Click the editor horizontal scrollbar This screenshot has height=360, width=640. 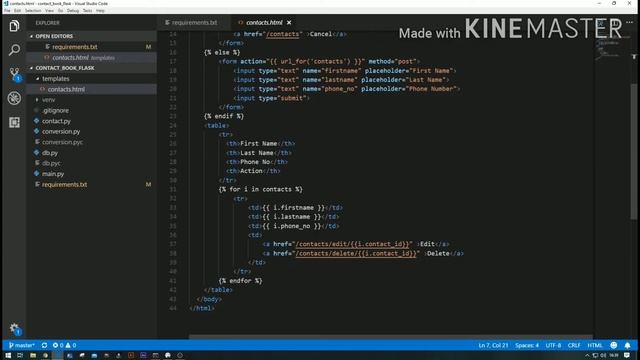(x=390, y=337)
